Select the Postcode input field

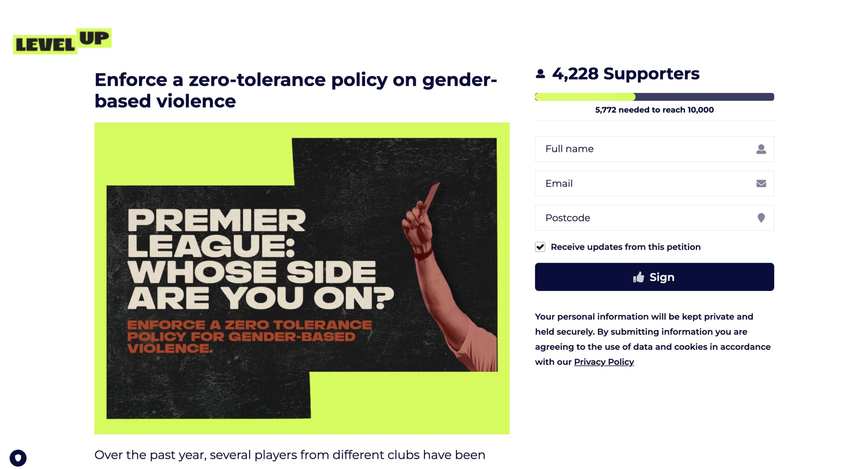point(644,218)
